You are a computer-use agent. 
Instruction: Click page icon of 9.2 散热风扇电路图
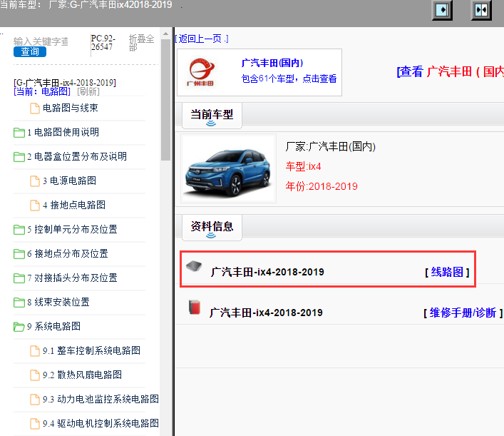pos(35,375)
